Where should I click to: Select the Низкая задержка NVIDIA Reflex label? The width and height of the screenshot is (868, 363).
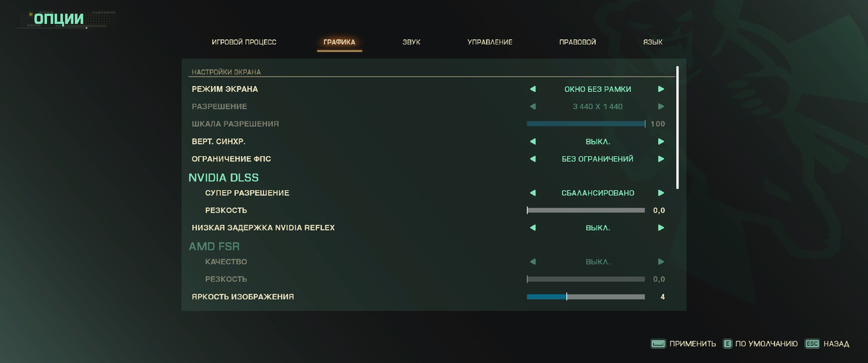pyautogui.click(x=263, y=228)
